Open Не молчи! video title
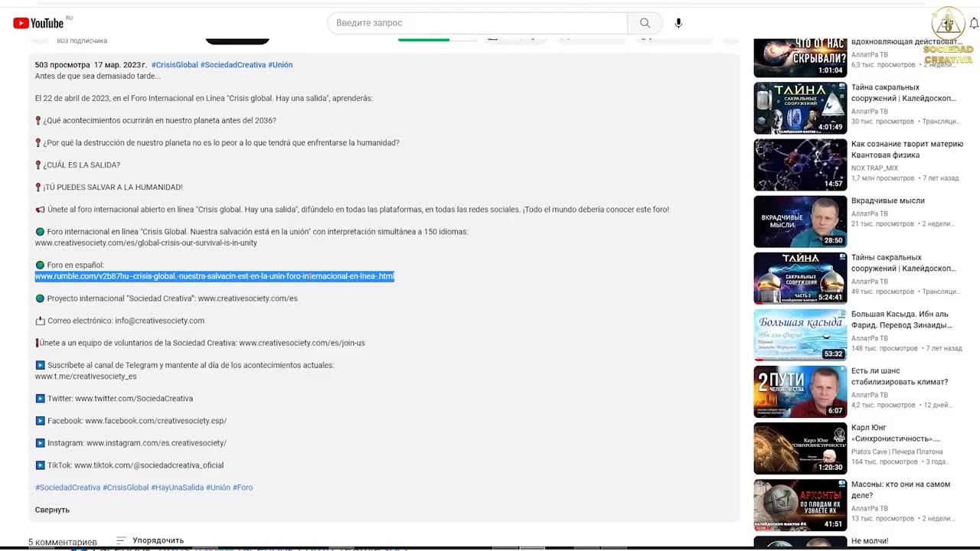Image resolution: width=980 pixels, height=551 pixels. pos(870,541)
